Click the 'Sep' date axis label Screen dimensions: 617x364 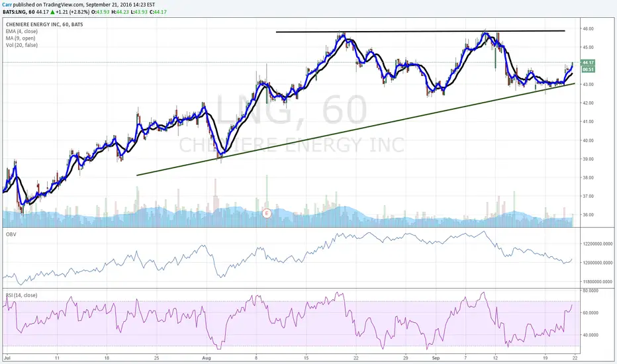point(436,358)
